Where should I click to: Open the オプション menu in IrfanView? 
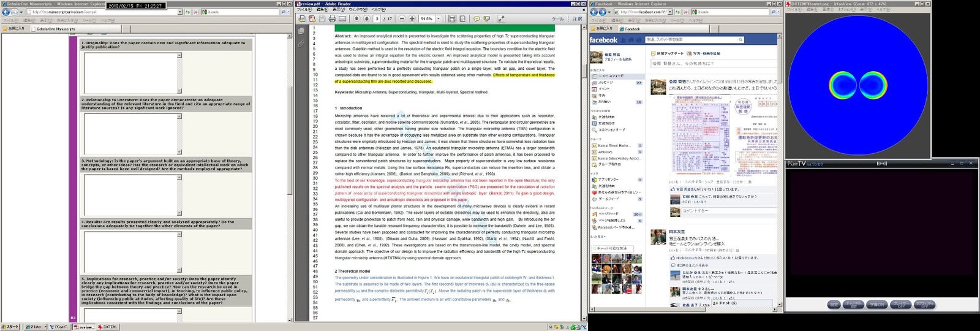click(x=846, y=9)
